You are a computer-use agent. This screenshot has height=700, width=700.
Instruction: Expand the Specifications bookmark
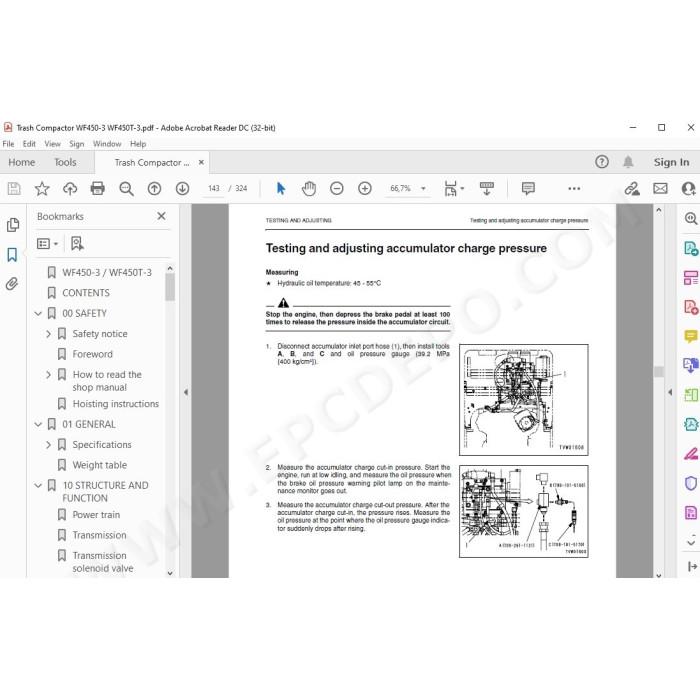tap(48, 445)
